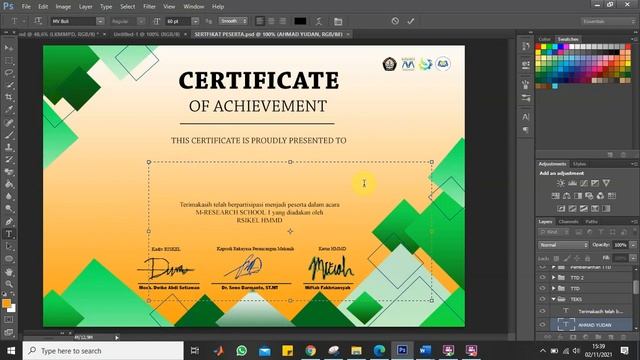Pick the cyan swatch in bottom swatches row
The width and height of the screenshot is (640, 360).
555,86
